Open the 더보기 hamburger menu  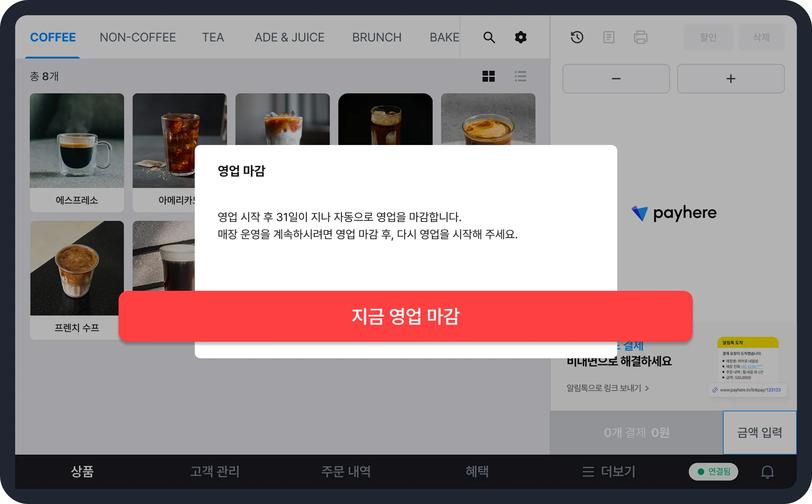point(609,472)
